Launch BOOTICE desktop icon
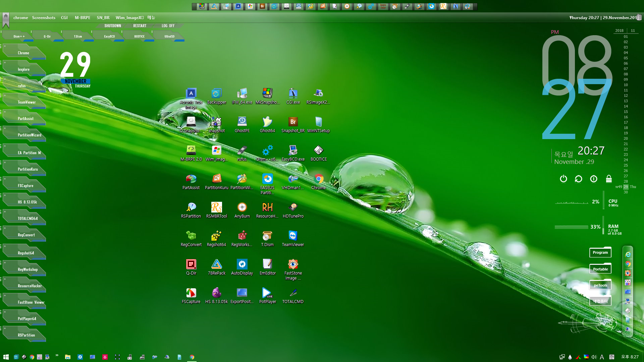Screen dimensions: 644x362 click(318, 153)
